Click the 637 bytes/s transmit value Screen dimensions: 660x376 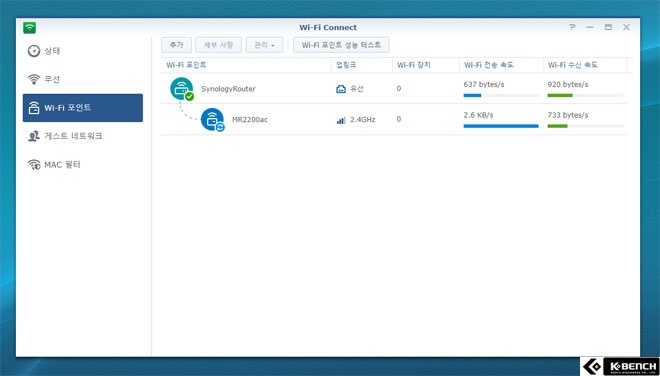pos(484,84)
